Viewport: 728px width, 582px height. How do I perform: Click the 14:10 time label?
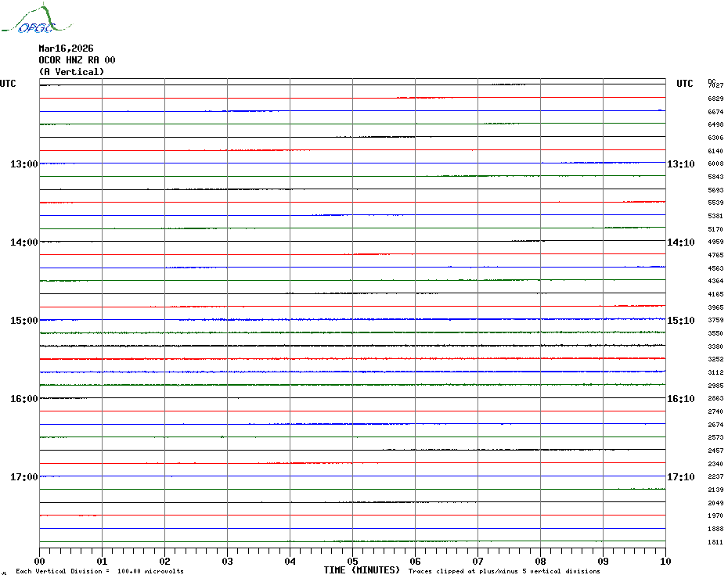pyautogui.click(x=681, y=242)
